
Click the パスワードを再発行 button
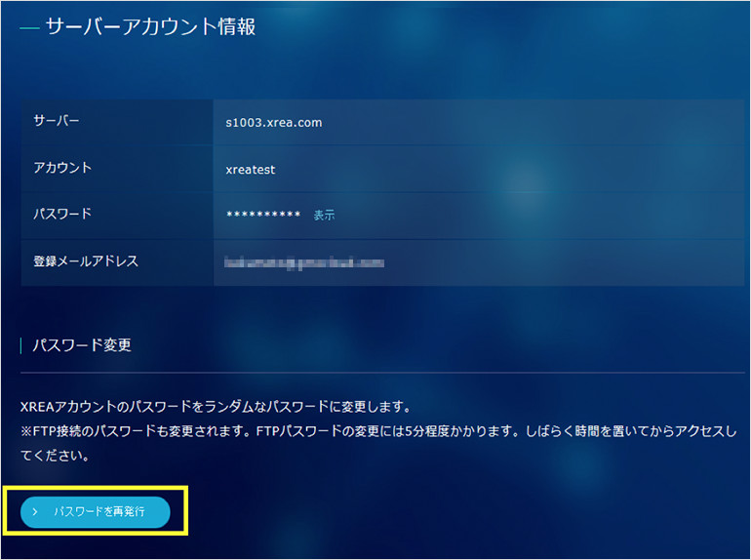(96, 511)
